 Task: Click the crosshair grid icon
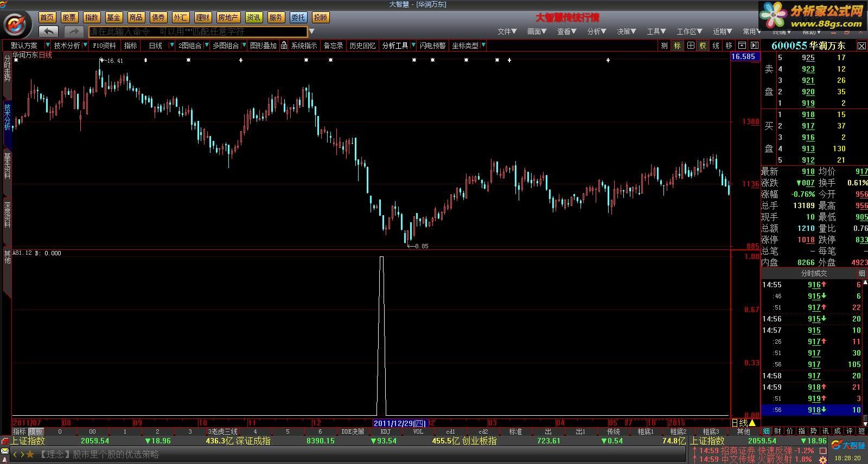[690, 46]
